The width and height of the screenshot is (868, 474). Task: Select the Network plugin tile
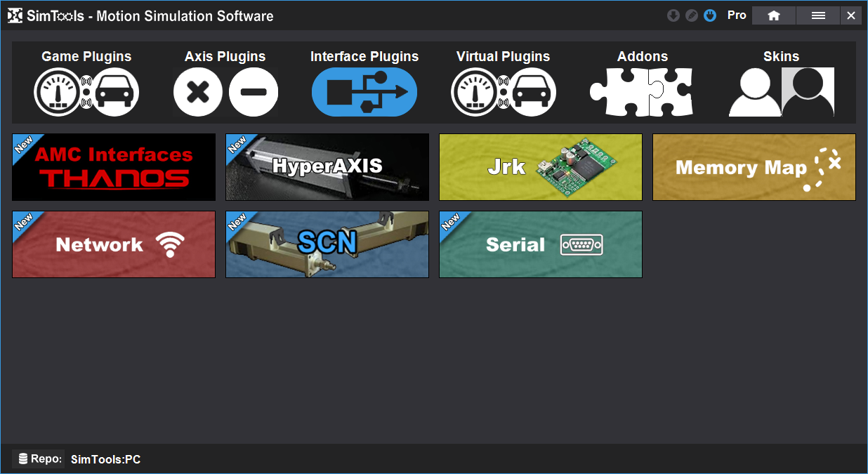114,244
